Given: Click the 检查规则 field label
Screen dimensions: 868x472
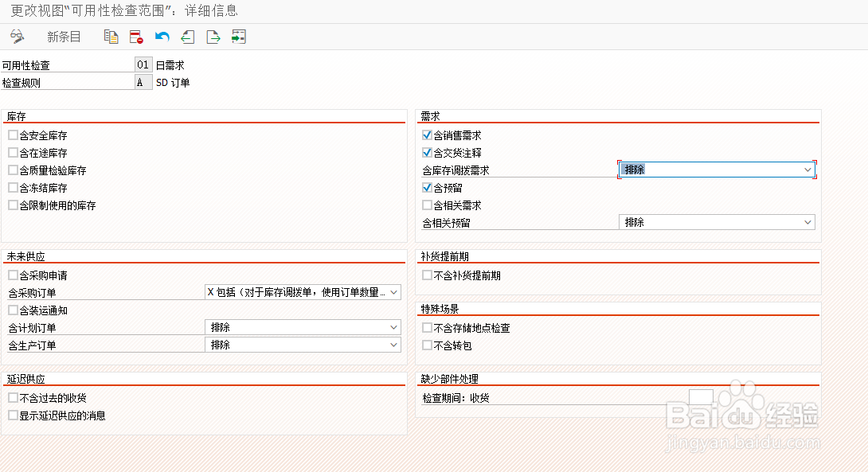Looking at the screenshot, I should click(22, 83).
